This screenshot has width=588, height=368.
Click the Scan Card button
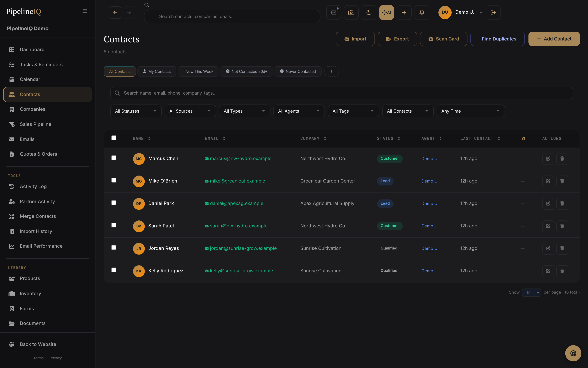coord(444,39)
